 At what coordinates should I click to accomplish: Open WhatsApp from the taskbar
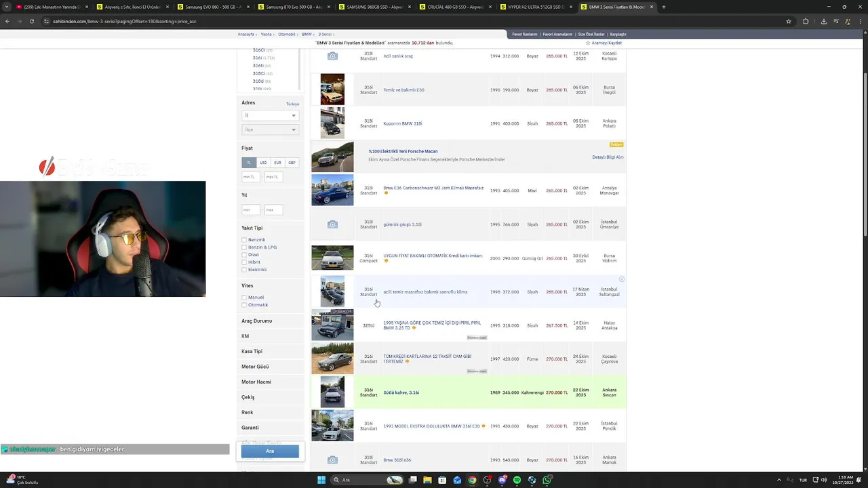click(x=547, y=480)
